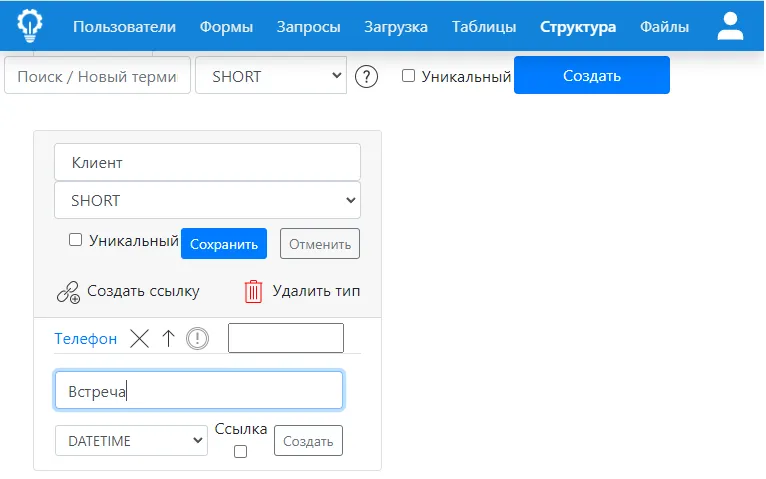Image resolution: width=766 pixels, height=479 pixels.
Task: Click the Встреча text input field
Action: [199, 391]
